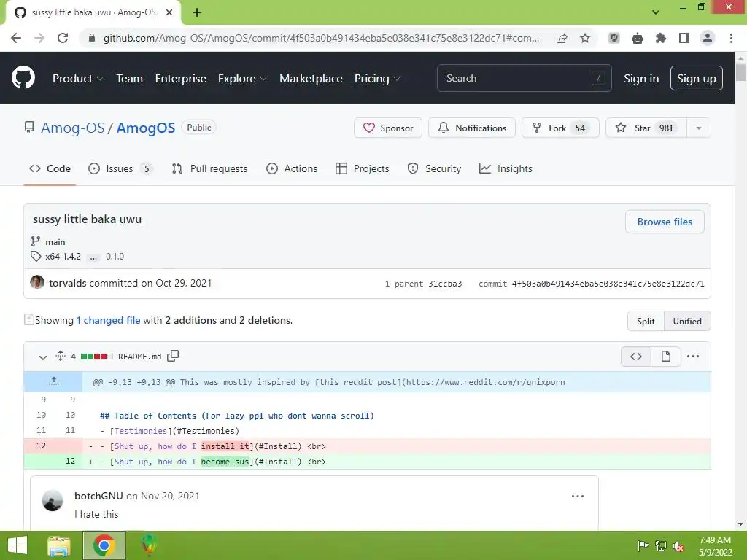Viewport: 747px width, 560px height.
Task: Click the browser back arrow
Action: [16, 38]
